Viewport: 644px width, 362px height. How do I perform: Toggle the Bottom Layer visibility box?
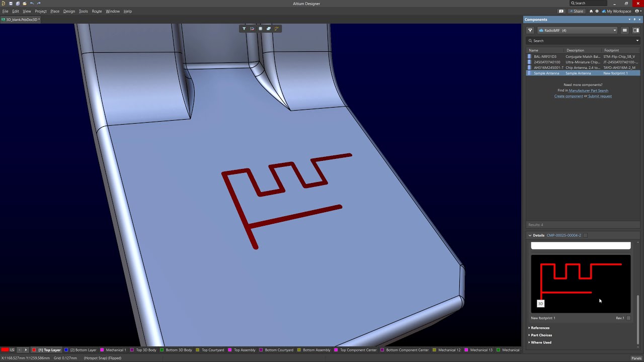(66, 350)
